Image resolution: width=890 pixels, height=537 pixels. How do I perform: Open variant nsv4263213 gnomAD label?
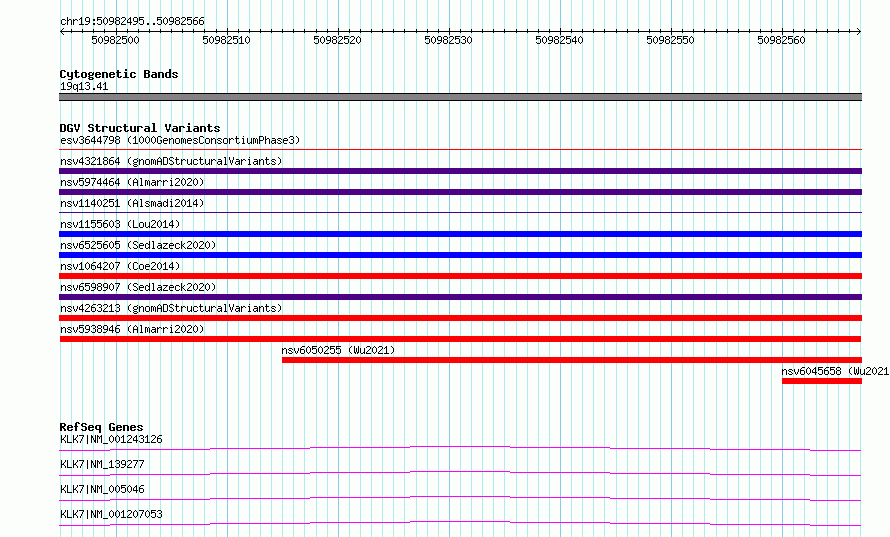[x=171, y=308]
